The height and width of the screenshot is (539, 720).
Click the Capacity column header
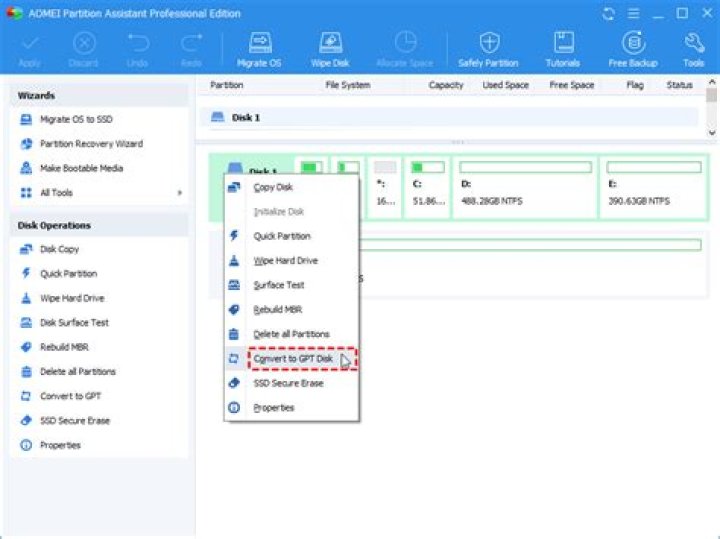(446, 85)
